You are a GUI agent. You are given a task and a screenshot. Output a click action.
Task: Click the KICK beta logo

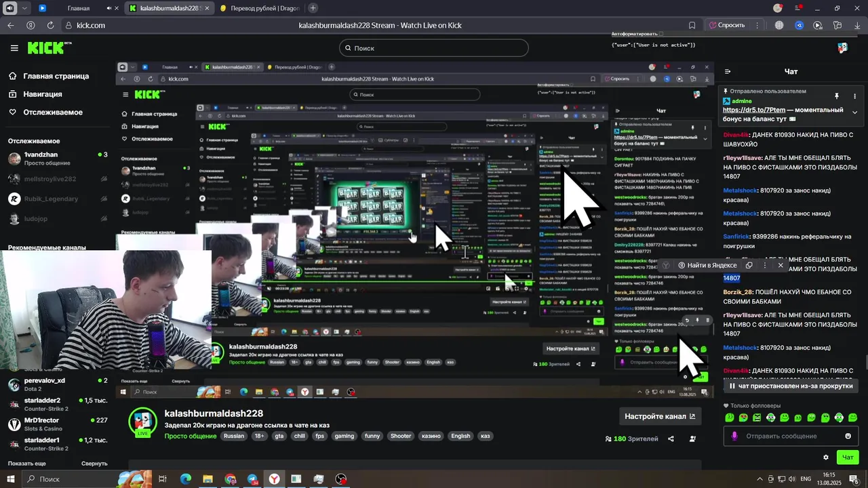click(49, 47)
